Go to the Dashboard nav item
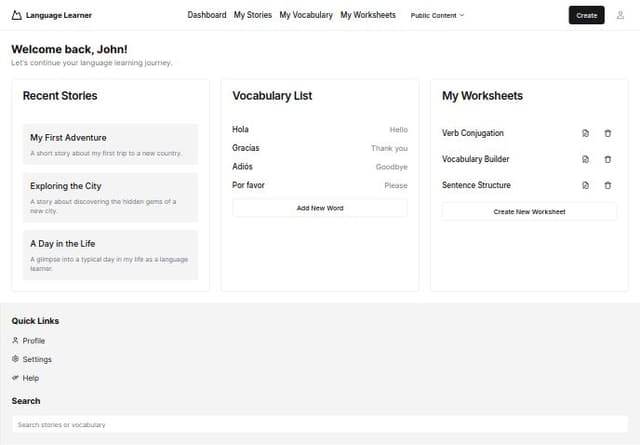The height and width of the screenshot is (445, 640). 207,15
